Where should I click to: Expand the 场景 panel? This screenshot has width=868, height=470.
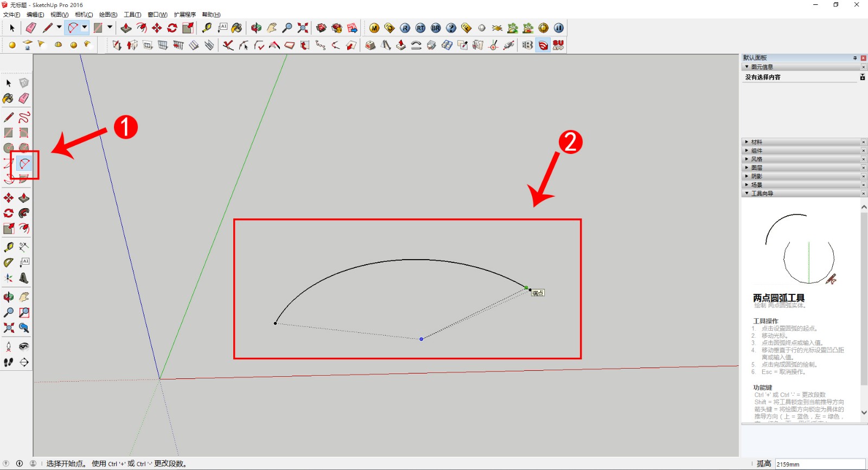pos(747,185)
